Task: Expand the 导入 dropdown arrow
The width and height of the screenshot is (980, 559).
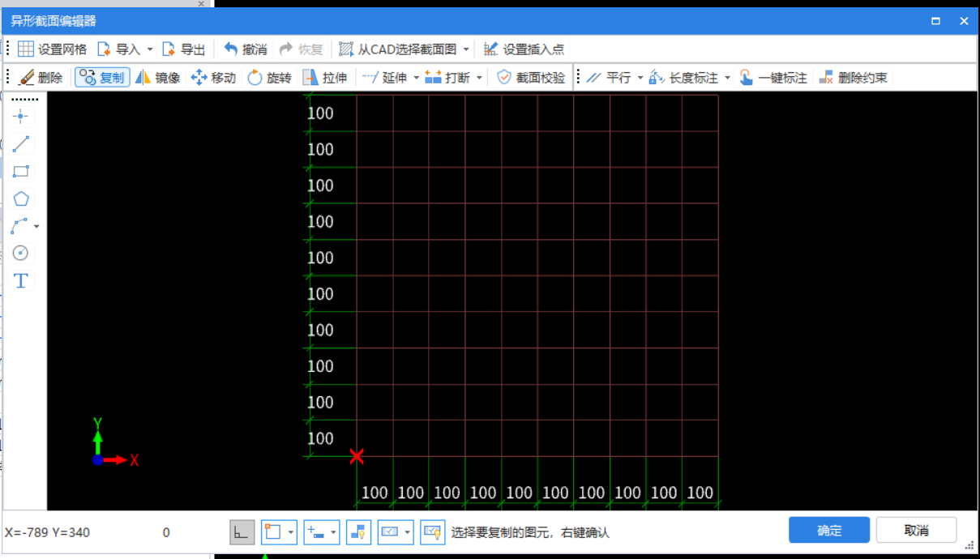Action: point(149,49)
